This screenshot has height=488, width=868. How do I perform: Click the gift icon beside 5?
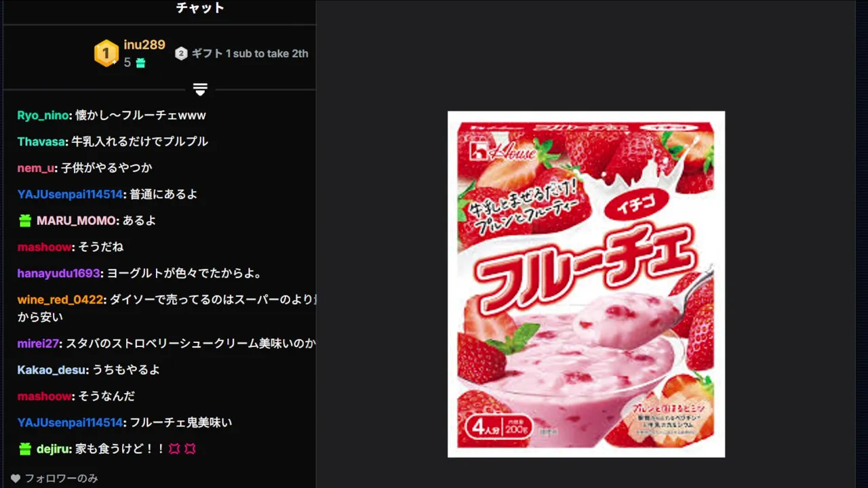click(x=140, y=63)
